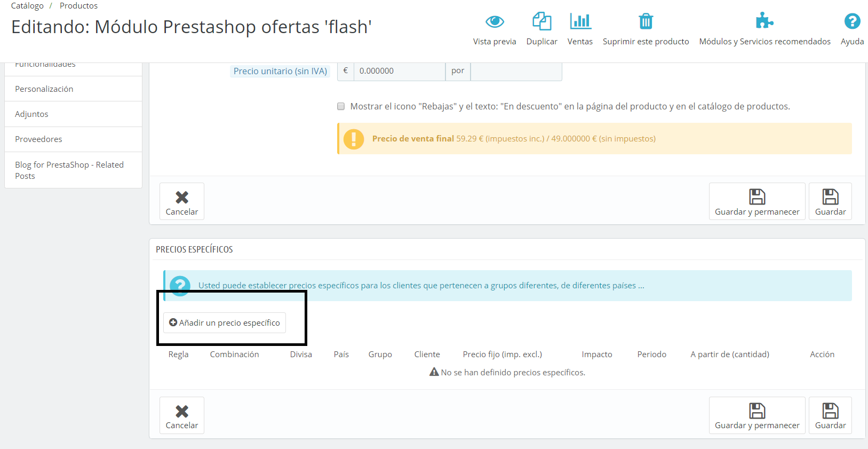
Task: Click Guardar y permanecer in Precios específicos panel
Action: (x=757, y=415)
